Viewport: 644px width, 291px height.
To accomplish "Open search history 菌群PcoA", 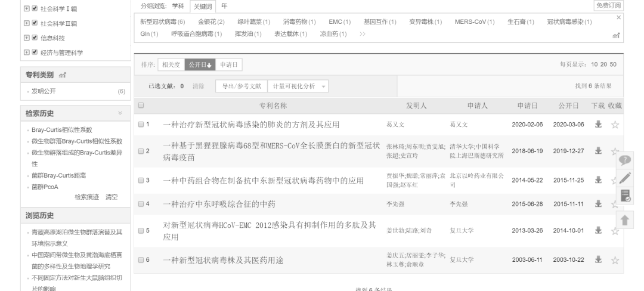I will tap(45, 187).
